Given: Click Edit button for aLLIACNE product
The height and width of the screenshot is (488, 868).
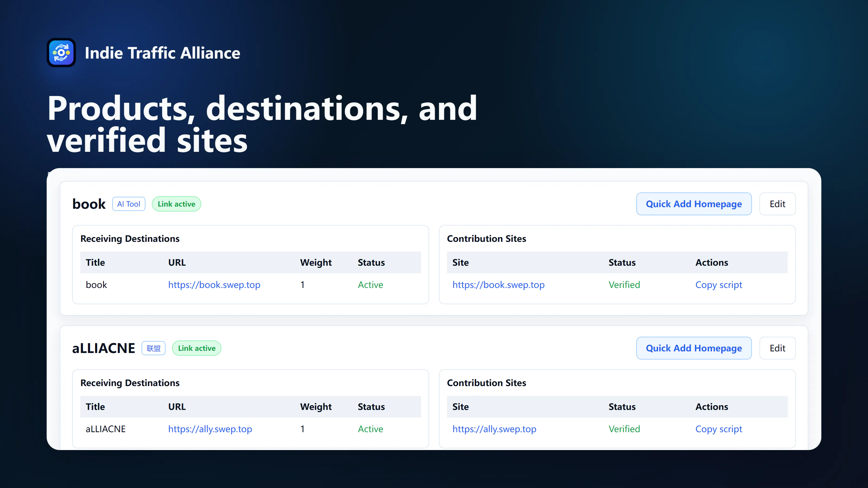Looking at the screenshot, I should point(777,348).
